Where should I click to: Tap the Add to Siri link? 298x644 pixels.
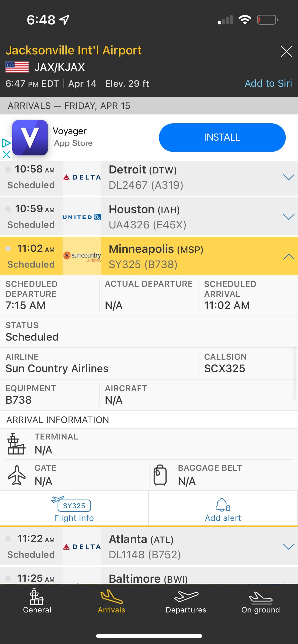(x=268, y=83)
